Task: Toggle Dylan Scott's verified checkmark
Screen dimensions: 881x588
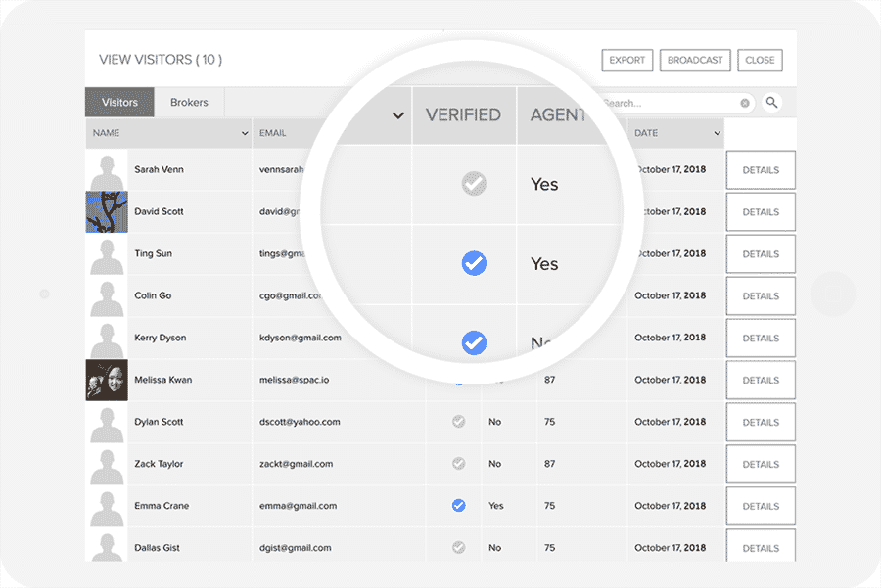Action: click(458, 422)
